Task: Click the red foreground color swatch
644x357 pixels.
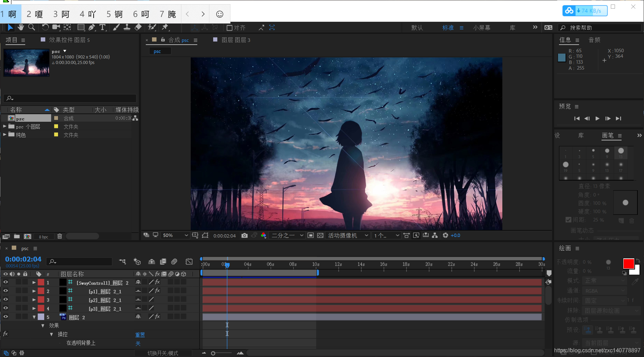Action: [x=628, y=264]
